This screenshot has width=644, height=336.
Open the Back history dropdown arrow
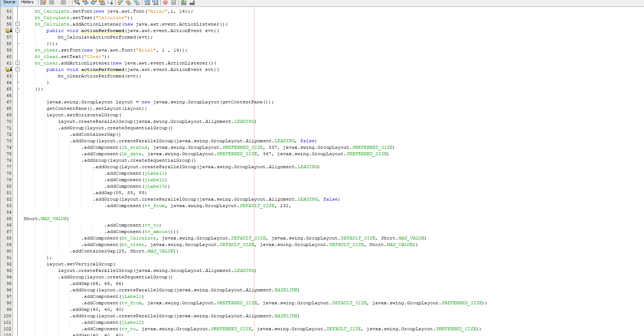click(57, 3)
